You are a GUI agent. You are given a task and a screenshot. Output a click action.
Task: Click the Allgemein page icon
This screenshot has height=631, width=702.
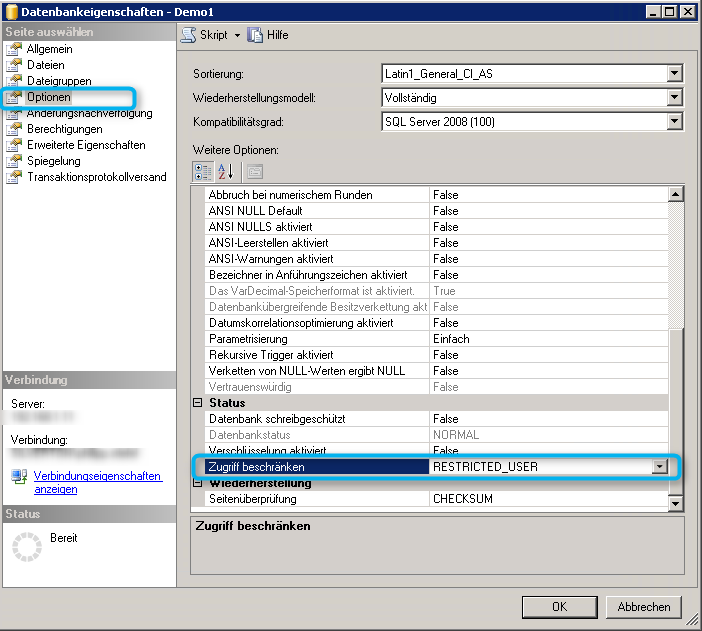[x=14, y=49]
